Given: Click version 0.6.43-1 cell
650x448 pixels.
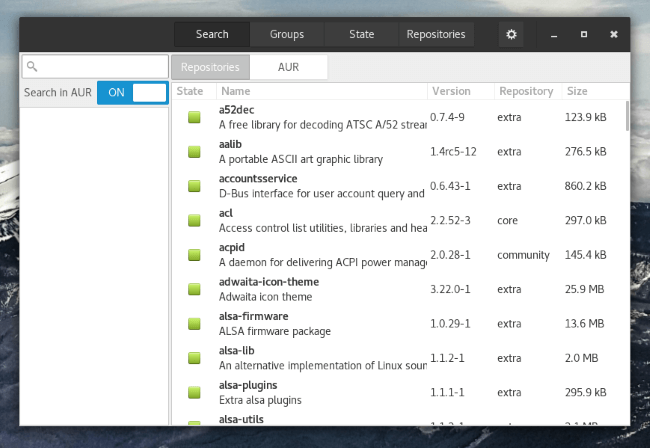Looking at the screenshot, I should (x=450, y=186).
